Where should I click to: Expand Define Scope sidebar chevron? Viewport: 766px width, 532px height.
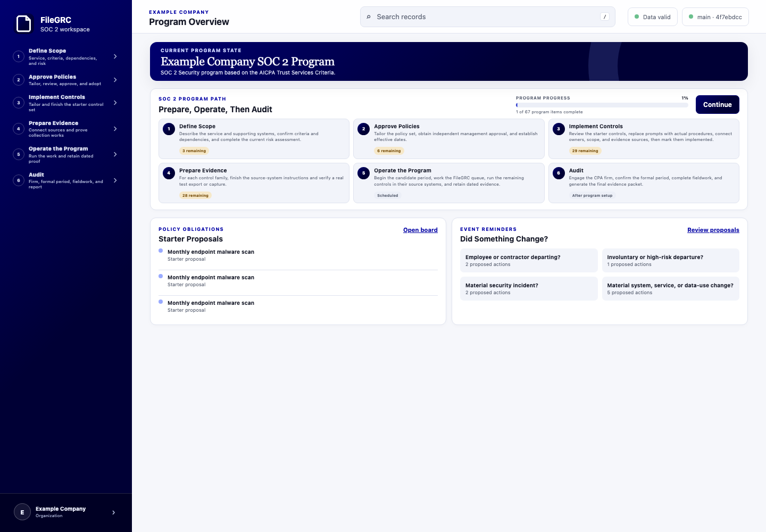(x=115, y=56)
